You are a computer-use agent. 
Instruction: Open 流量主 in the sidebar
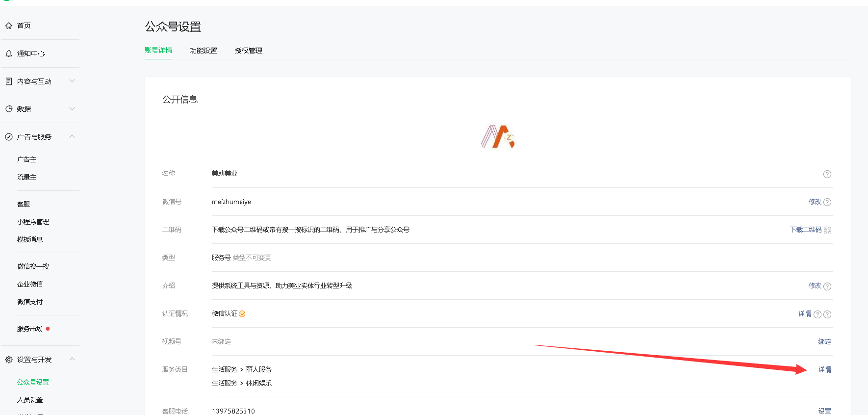coord(27,177)
